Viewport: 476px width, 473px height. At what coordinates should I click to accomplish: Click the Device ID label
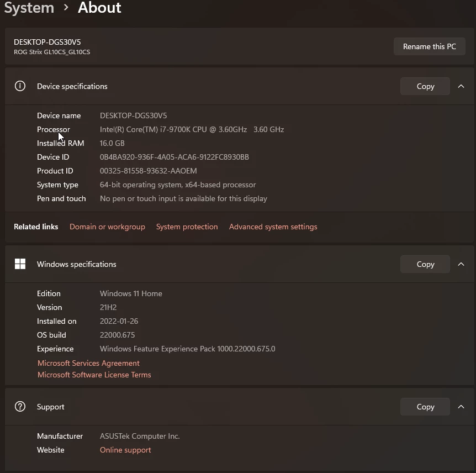pyautogui.click(x=53, y=157)
